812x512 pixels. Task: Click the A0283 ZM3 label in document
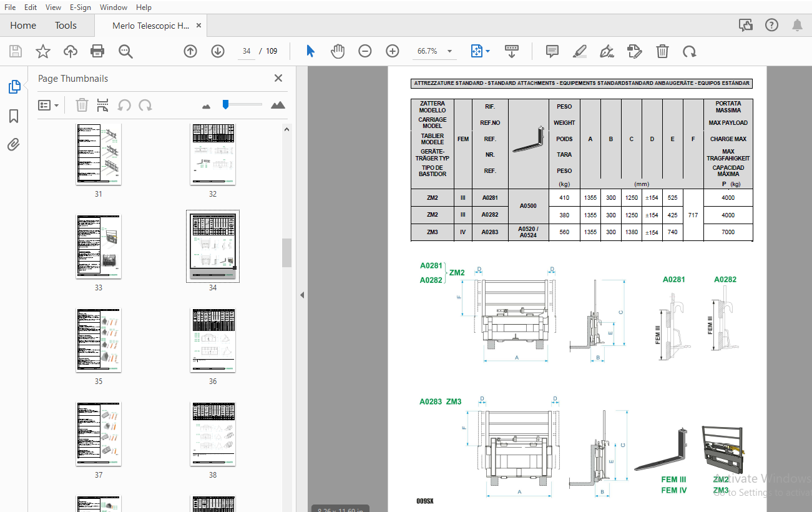pyautogui.click(x=440, y=401)
